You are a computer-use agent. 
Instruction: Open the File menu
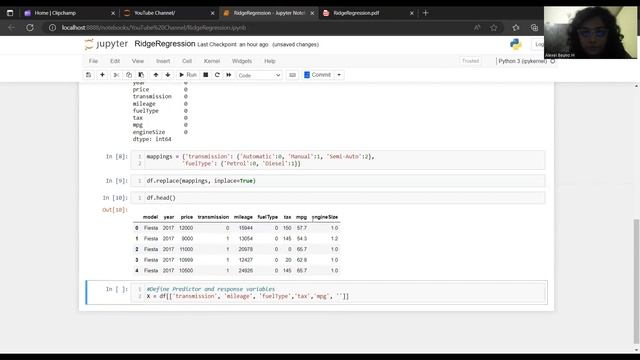(93, 61)
